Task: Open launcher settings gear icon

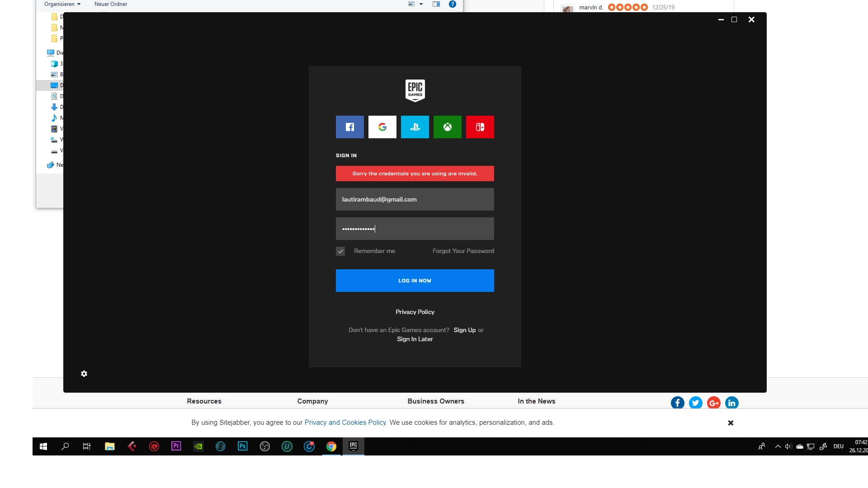Action: point(84,374)
